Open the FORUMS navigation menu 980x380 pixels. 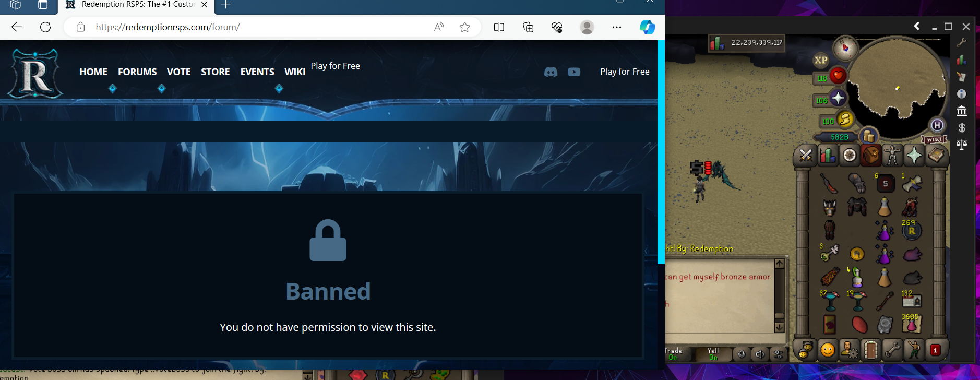tap(137, 72)
